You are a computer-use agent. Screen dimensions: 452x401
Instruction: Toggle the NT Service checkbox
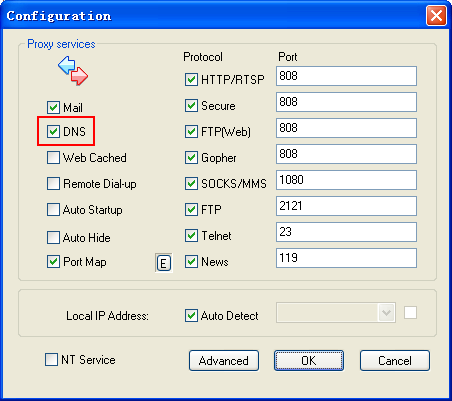pyautogui.click(x=51, y=359)
